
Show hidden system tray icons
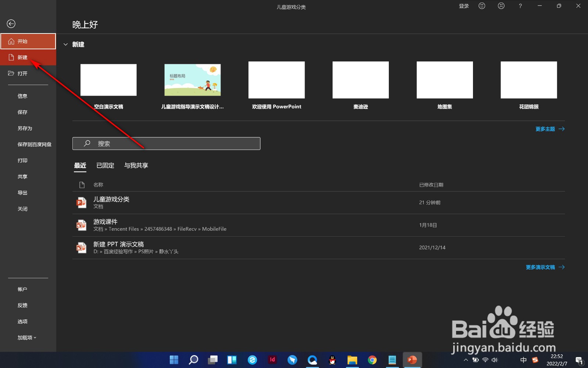click(466, 360)
